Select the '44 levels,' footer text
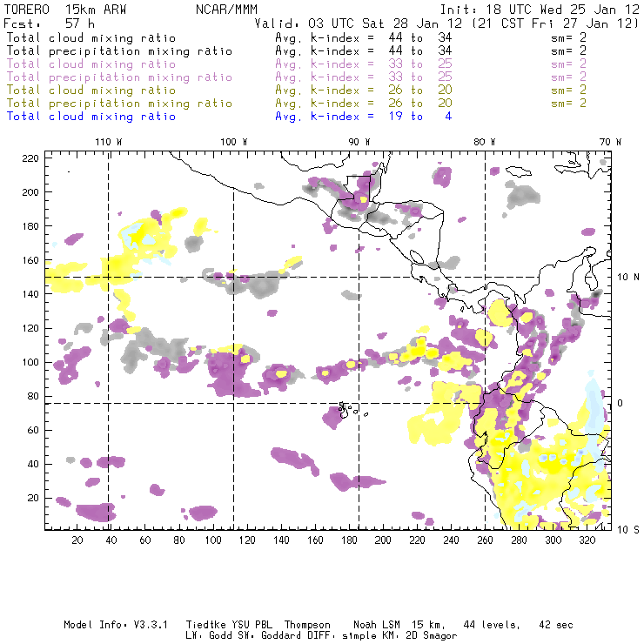Screen dimensions: 644x644 tap(492, 625)
